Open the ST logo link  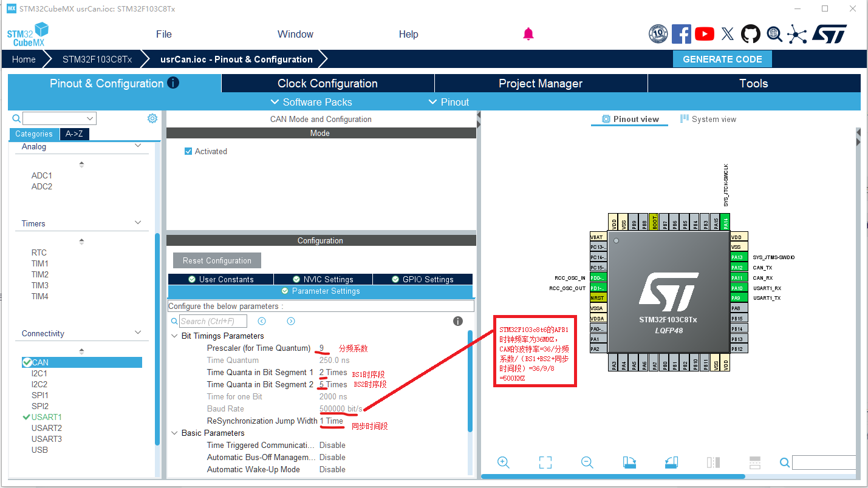829,34
